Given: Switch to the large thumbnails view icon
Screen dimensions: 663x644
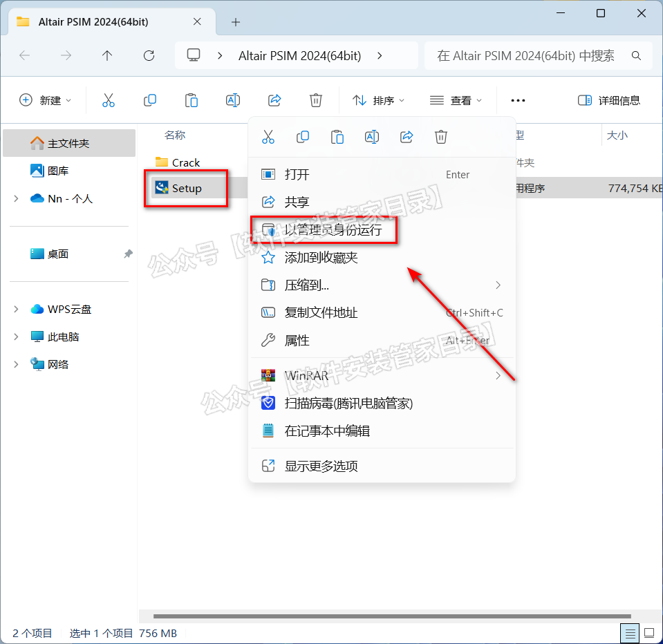Looking at the screenshot, I should (x=649, y=633).
